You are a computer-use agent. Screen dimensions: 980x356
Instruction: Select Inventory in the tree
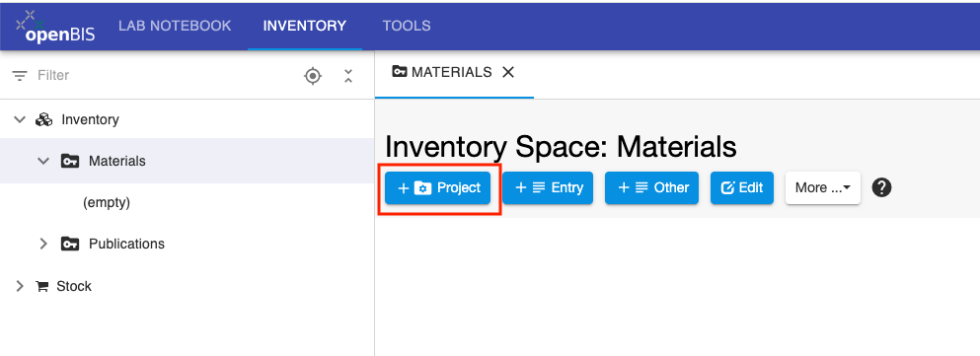click(90, 119)
